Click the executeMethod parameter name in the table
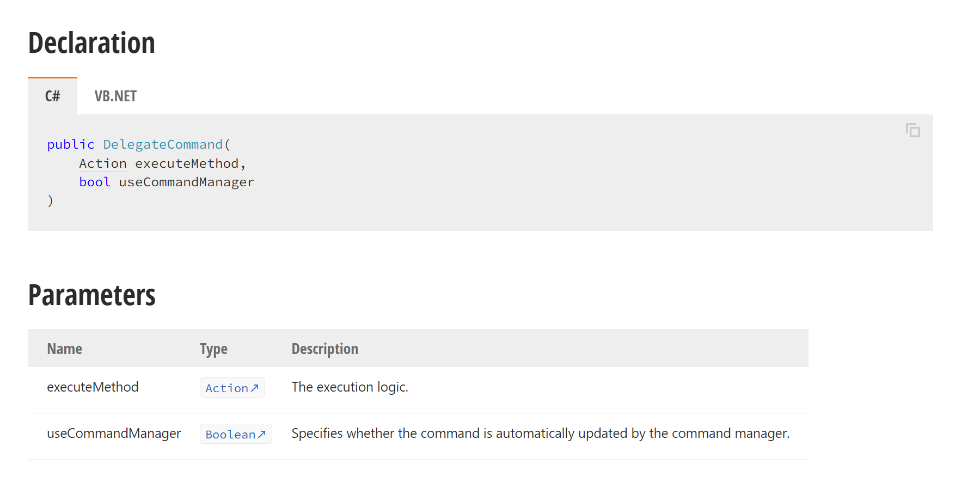 93,387
